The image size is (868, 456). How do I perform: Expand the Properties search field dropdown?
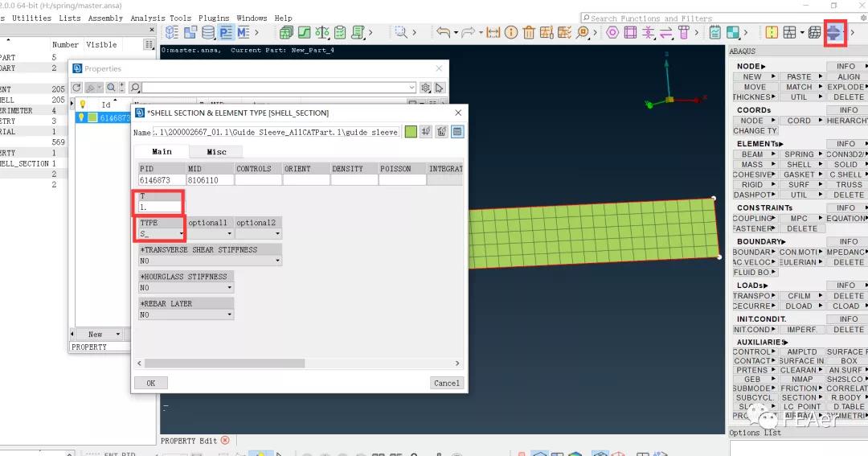point(411,88)
